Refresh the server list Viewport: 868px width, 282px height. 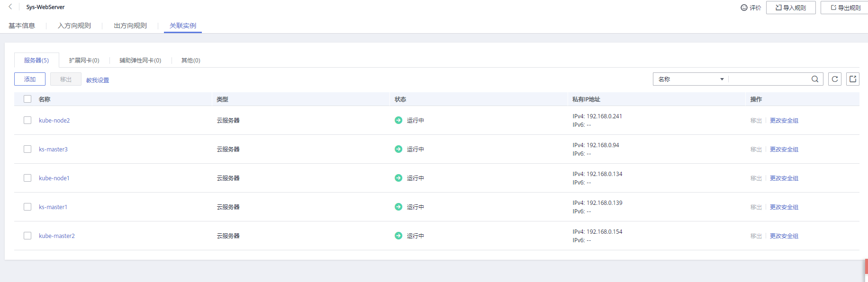pos(835,79)
